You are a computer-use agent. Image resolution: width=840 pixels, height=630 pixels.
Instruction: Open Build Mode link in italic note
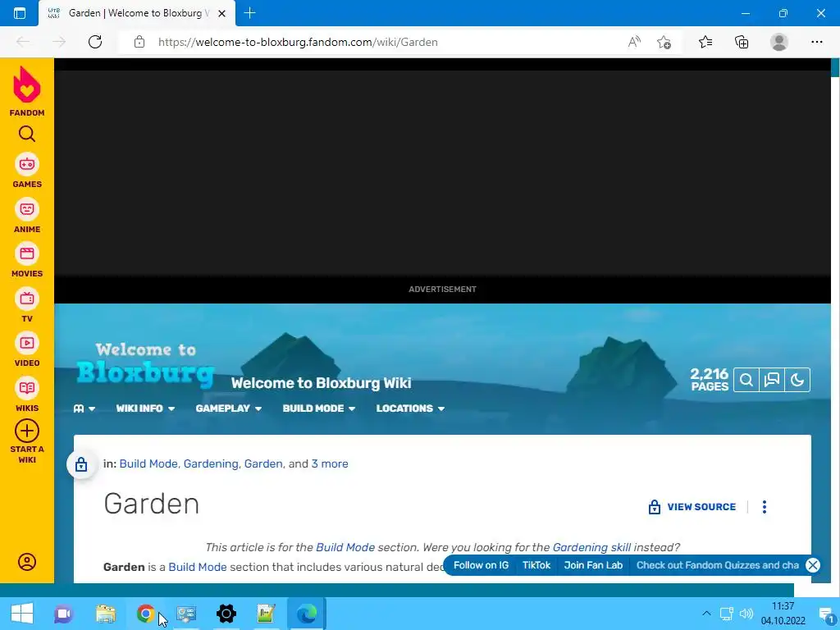tap(345, 547)
